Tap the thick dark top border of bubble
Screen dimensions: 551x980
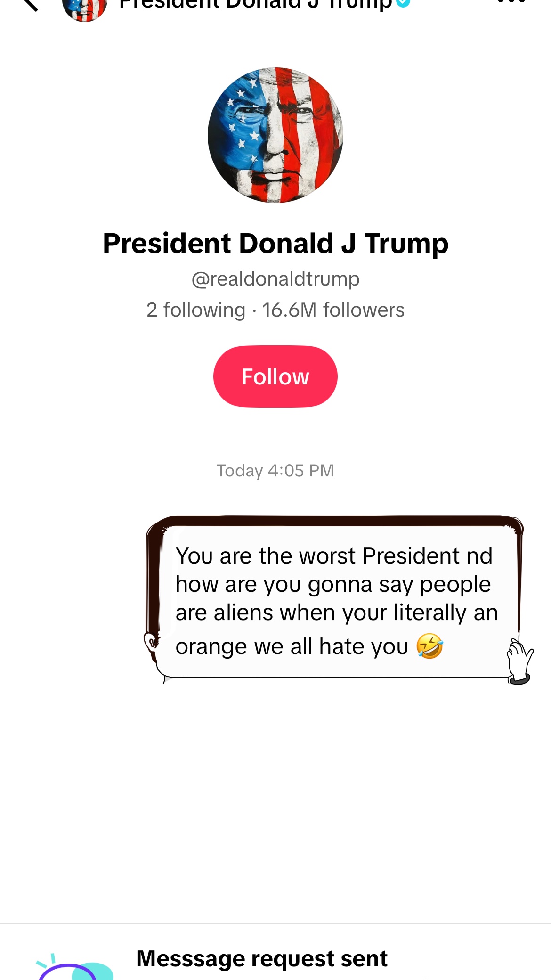click(334, 521)
